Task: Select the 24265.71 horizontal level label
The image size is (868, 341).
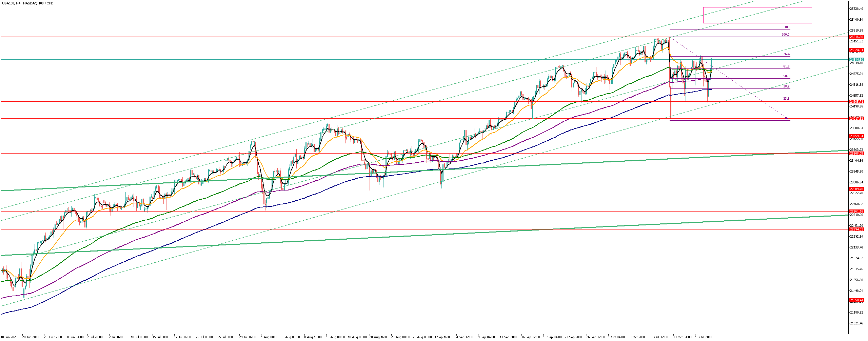Action: pos(856,102)
